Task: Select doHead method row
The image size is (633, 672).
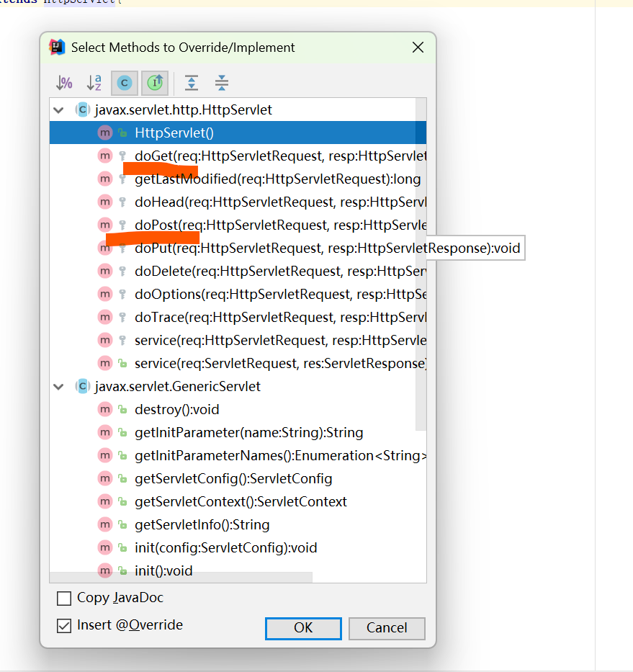Action: pyautogui.click(x=238, y=202)
